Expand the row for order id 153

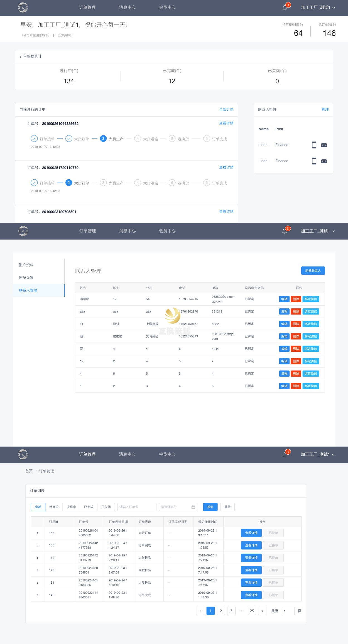[x=38, y=533]
